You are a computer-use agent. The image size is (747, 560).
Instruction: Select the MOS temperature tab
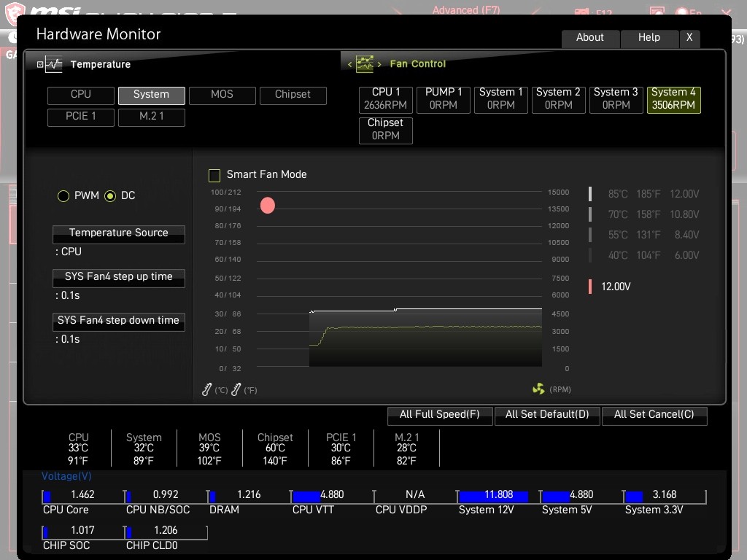pyautogui.click(x=222, y=95)
